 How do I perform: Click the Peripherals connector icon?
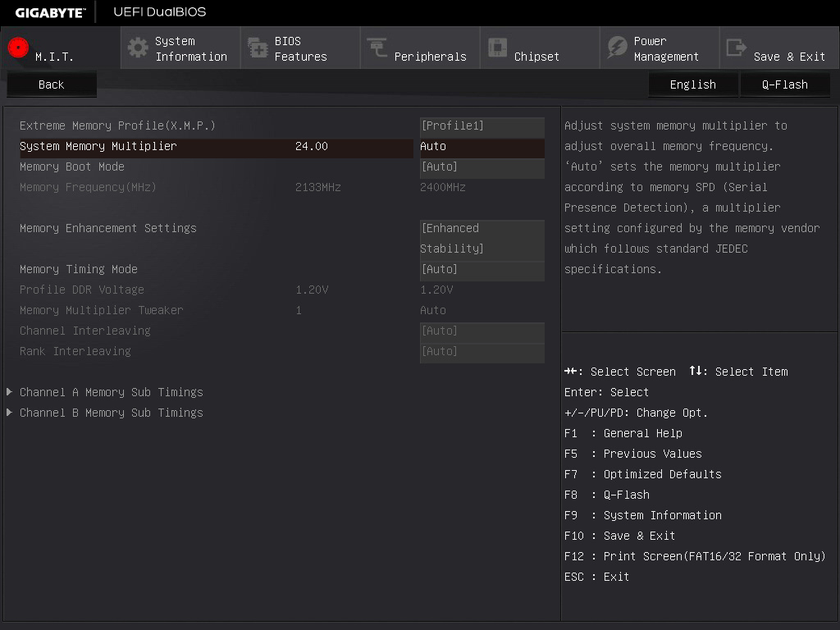(x=377, y=48)
